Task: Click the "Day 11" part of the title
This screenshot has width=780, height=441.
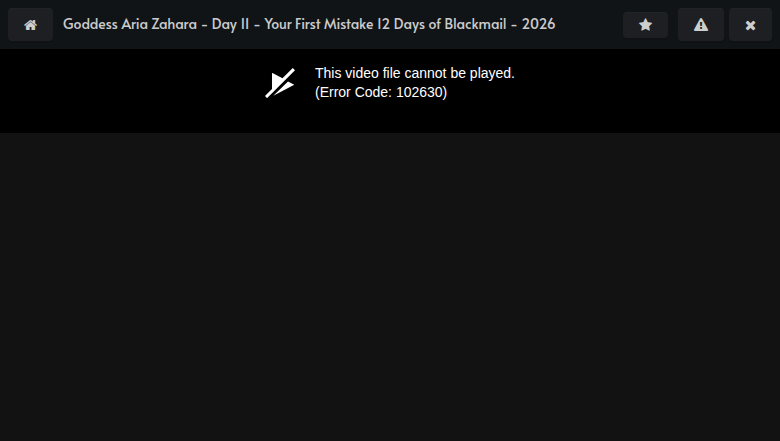Action: click(x=231, y=24)
